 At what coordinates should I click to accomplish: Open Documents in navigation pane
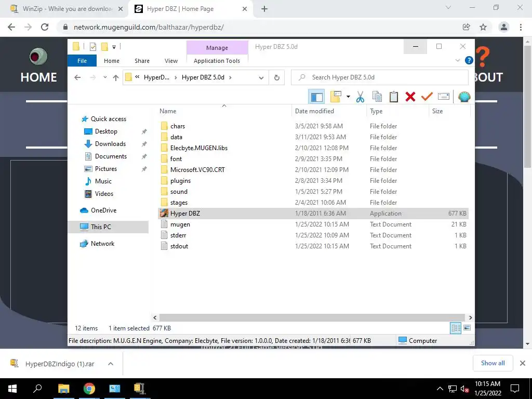pyautogui.click(x=111, y=156)
